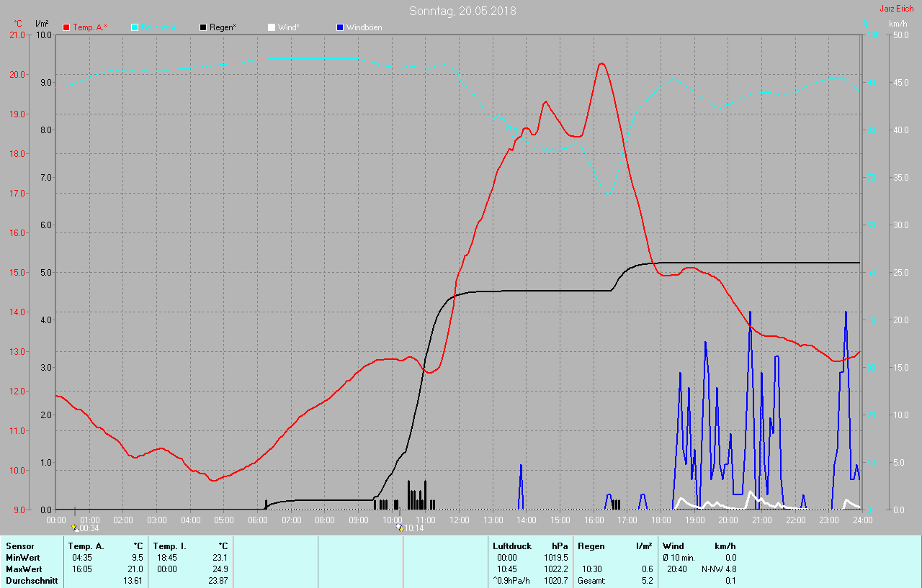This screenshot has width=922, height=588.
Task: Click the cyan Feuchte A. legend square
Action: (x=135, y=27)
